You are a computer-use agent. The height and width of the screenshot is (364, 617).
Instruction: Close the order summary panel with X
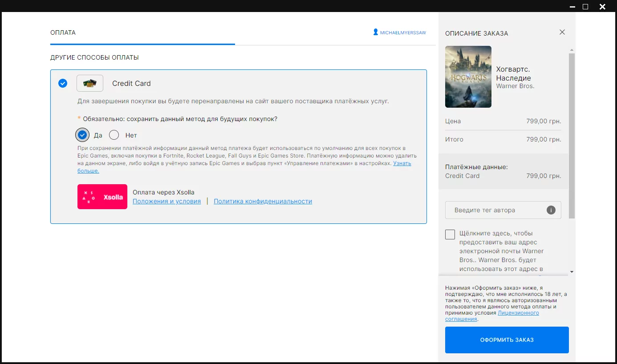click(x=562, y=32)
